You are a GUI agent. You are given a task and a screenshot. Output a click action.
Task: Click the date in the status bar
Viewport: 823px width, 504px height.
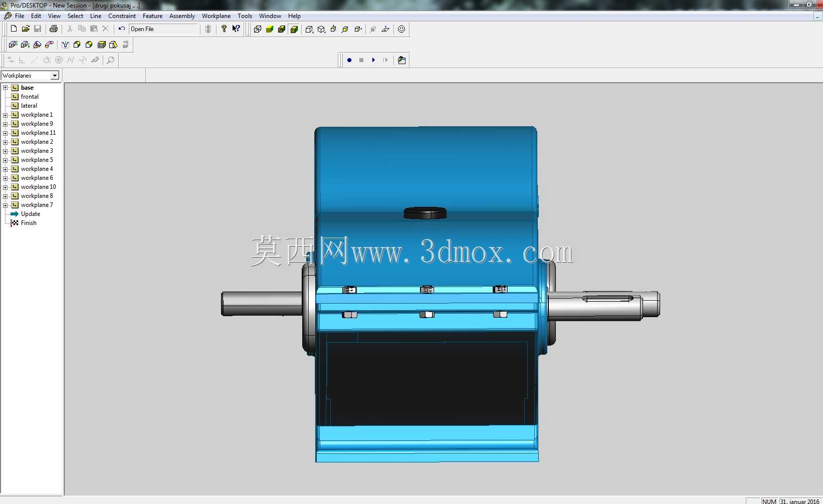click(800, 501)
